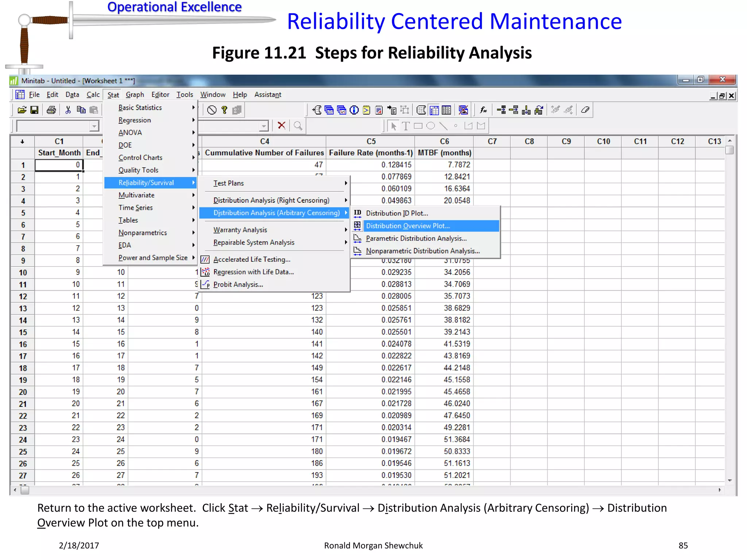Click the Show Graphs Folder icon
The height and width of the screenshot is (560, 747).
(342, 110)
